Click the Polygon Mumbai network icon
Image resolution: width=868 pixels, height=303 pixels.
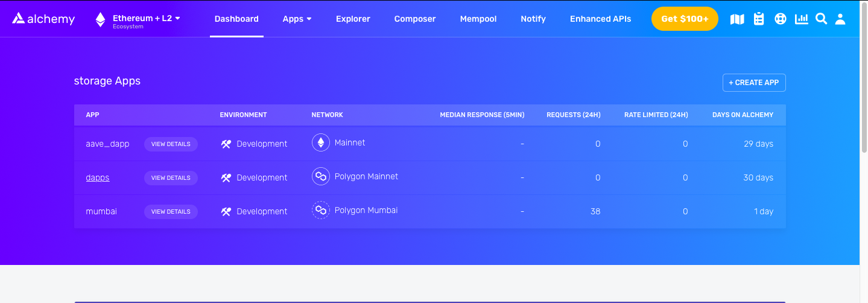pyautogui.click(x=321, y=211)
